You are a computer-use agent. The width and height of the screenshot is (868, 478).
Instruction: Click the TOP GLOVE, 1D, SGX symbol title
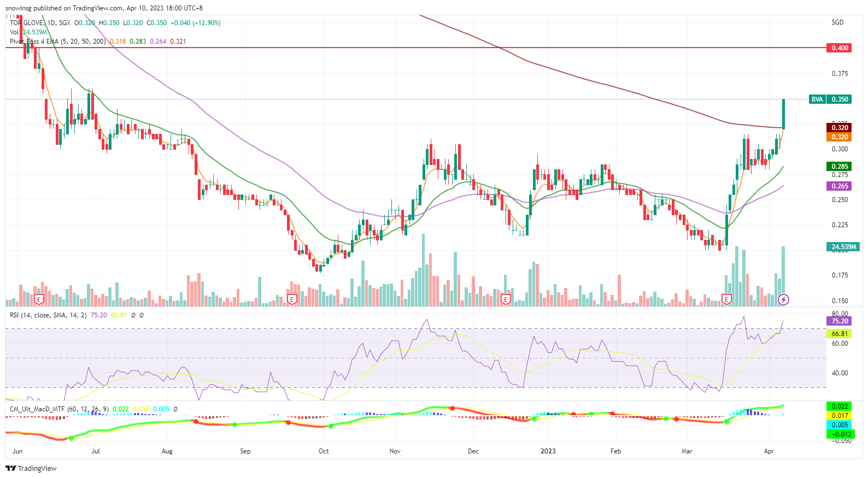tap(40, 23)
